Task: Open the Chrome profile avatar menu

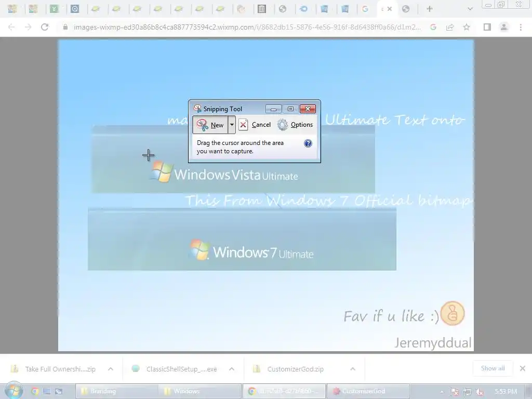Action: (x=504, y=27)
